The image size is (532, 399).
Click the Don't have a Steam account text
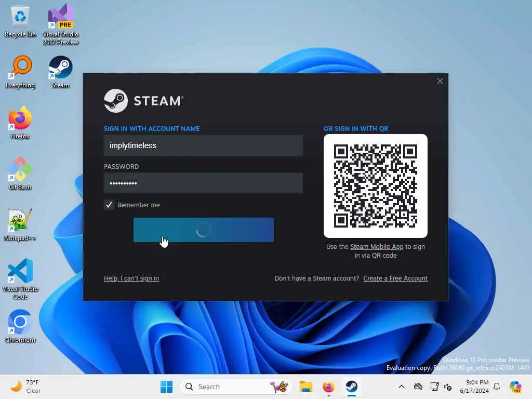317,278
